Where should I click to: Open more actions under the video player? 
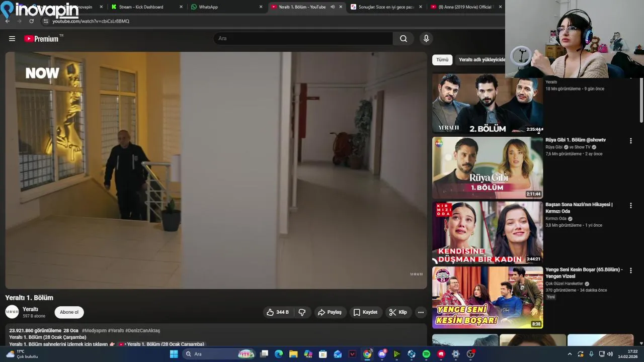tap(421, 312)
